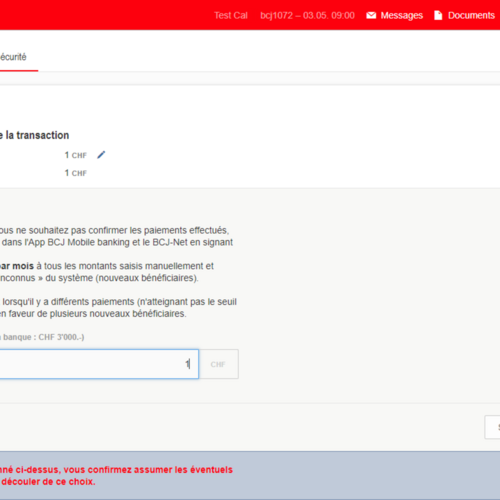Select the Test Cal user name in the header
The width and height of the screenshot is (500, 500).
231,15
